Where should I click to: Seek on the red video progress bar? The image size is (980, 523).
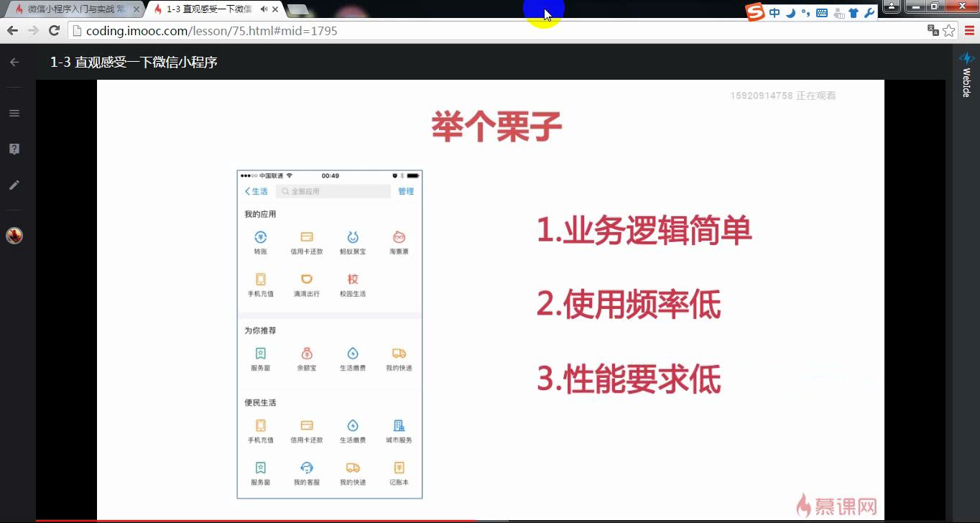pos(255,521)
